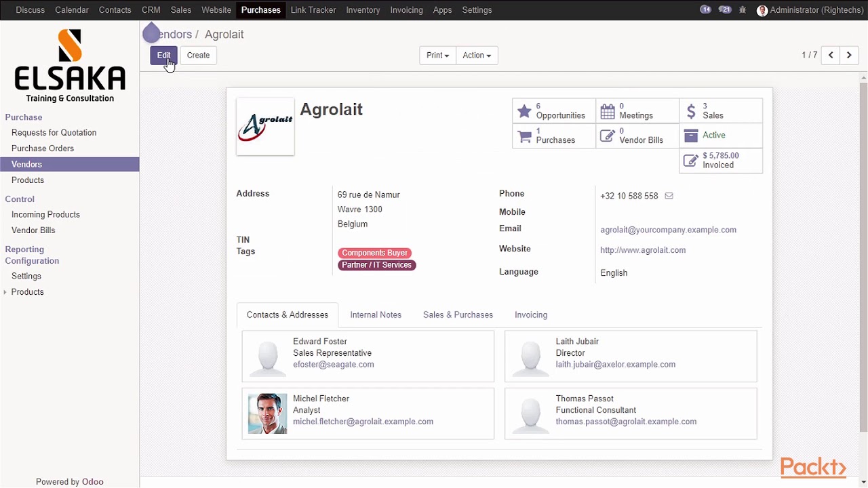Click the 1 / 7 record pager
The image size is (868, 488).
[810, 56]
